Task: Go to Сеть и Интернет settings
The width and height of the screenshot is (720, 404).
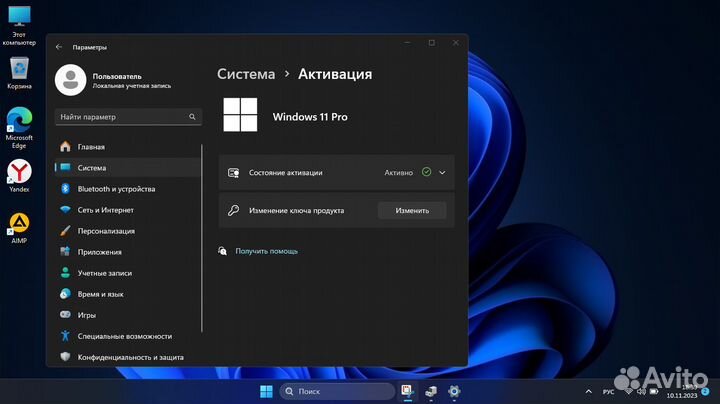Action: point(128,210)
